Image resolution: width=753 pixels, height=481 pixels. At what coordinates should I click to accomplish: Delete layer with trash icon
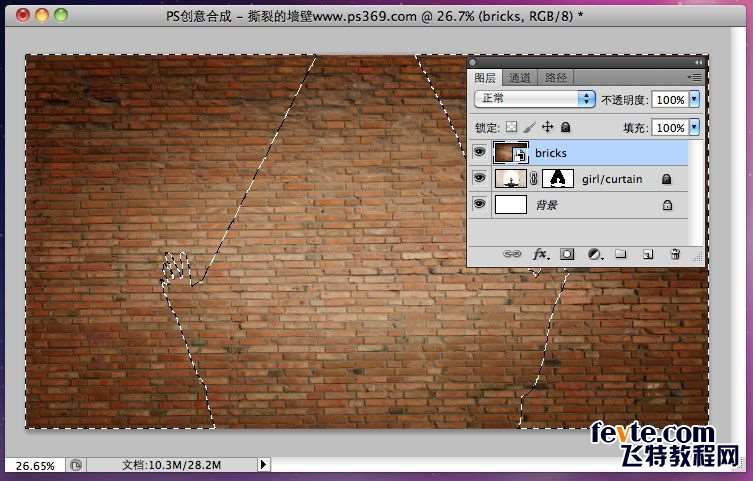[x=675, y=255]
